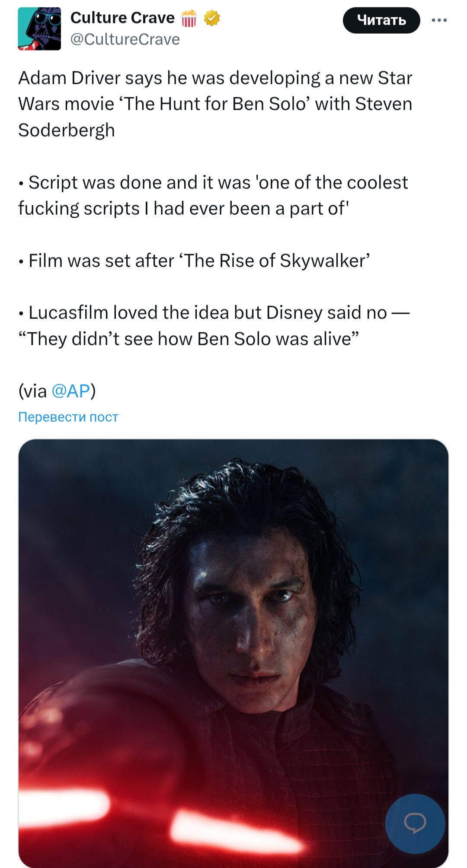The image size is (467, 868).
Task: Click the popcorn emoji beside Culture Crave
Action: [189, 19]
